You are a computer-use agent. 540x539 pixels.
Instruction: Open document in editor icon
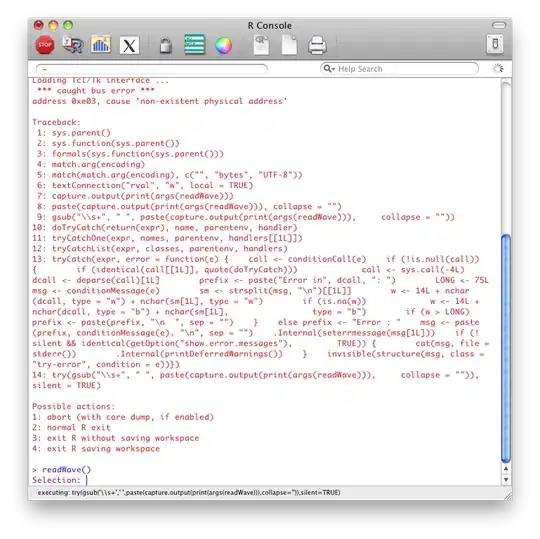pyautogui.click(x=261, y=45)
